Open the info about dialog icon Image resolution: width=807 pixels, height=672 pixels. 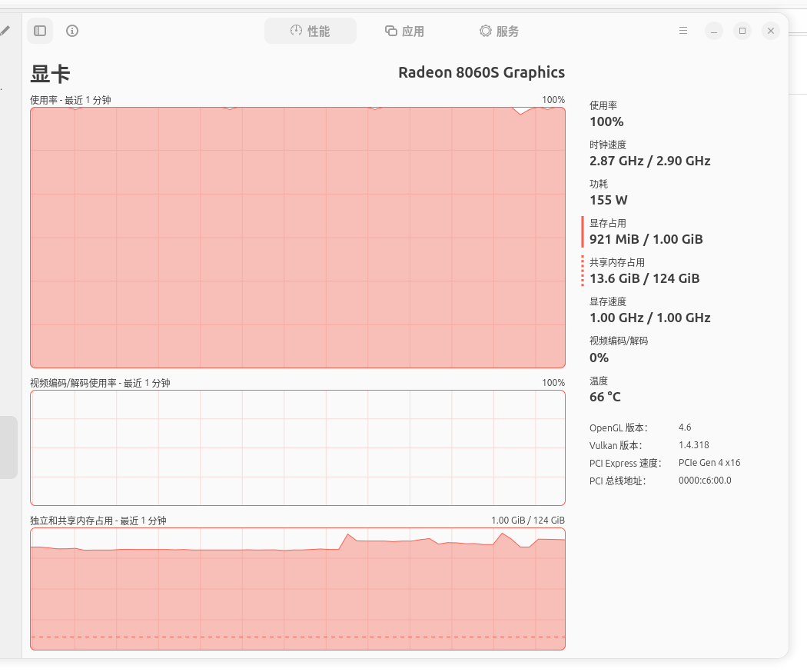(x=72, y=31)
